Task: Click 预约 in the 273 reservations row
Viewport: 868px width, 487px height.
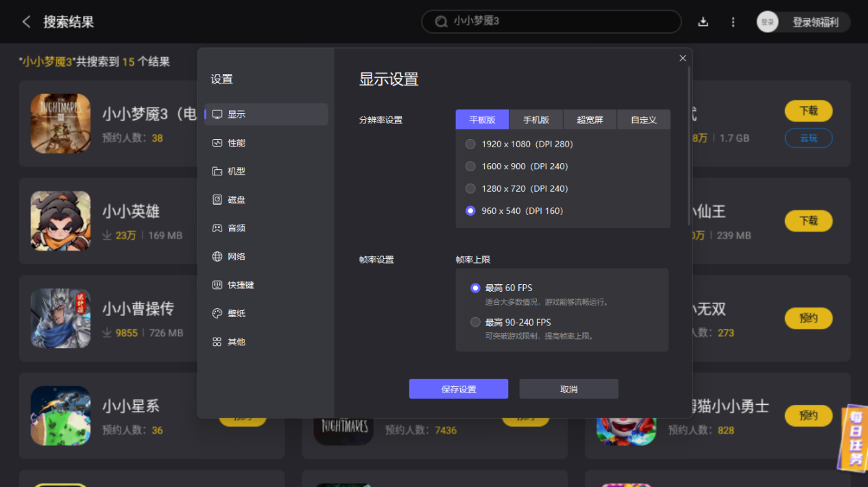Action: (808, 319)
